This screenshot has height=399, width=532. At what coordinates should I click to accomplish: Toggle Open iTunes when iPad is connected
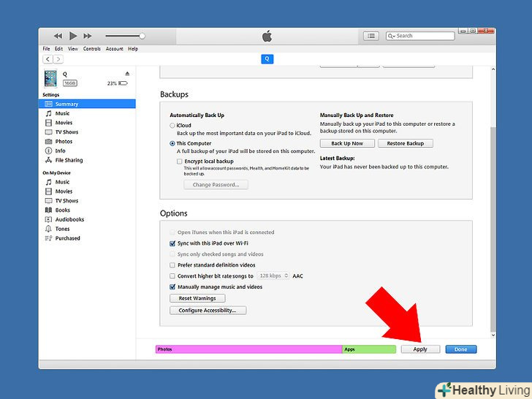172,232
